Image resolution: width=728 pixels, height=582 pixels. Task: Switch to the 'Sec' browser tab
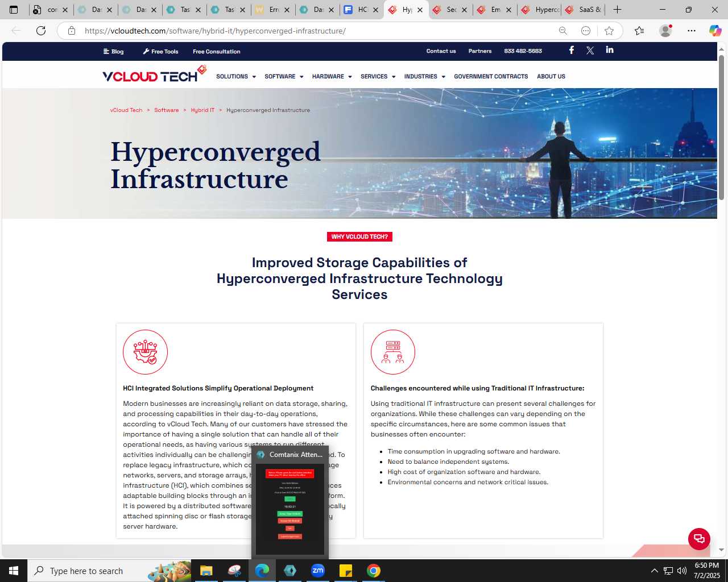click(x=450, y=10)
